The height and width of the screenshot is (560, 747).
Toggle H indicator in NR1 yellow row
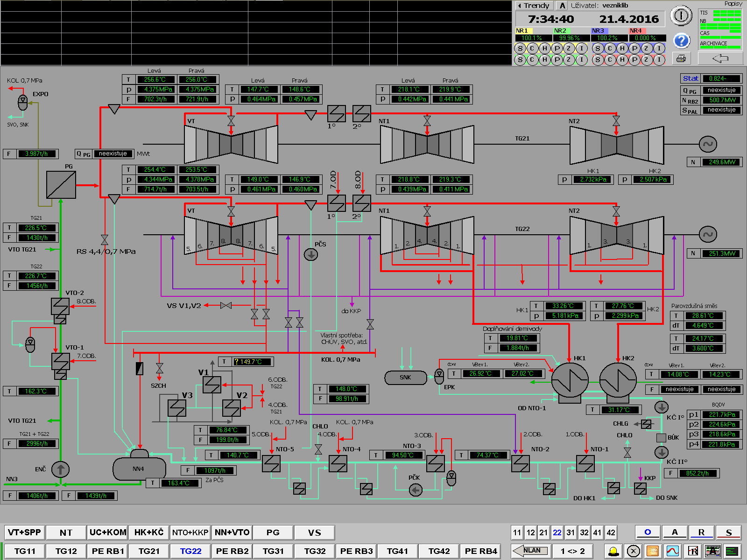544,49
